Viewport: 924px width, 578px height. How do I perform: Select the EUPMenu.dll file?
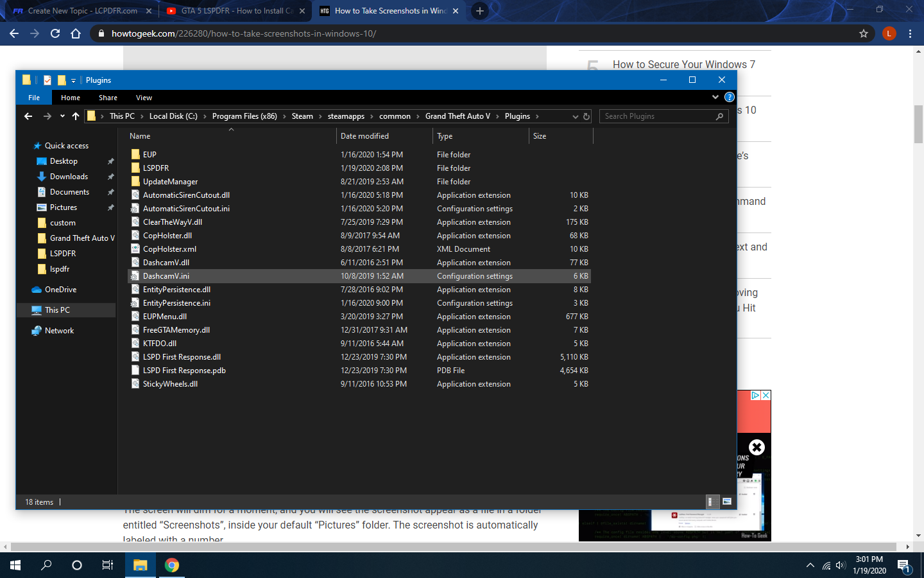[x=359, y=317]
